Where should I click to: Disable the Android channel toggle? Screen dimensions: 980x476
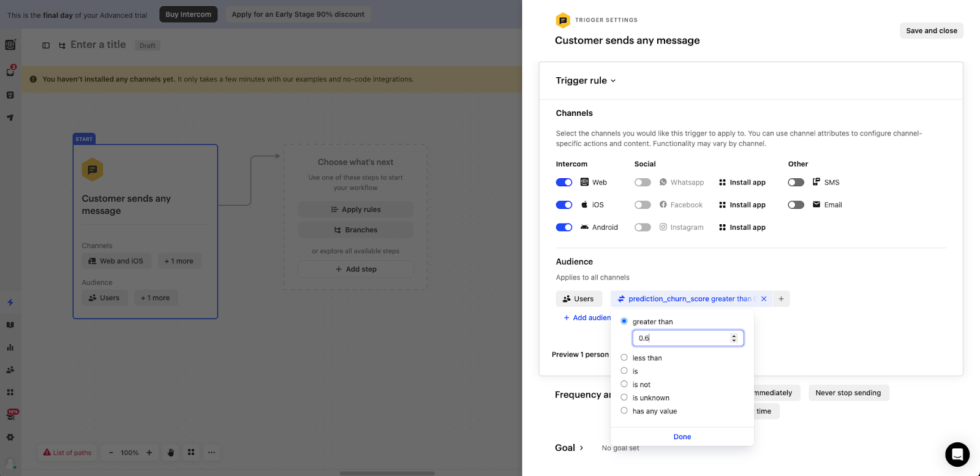tap(564, 227)
